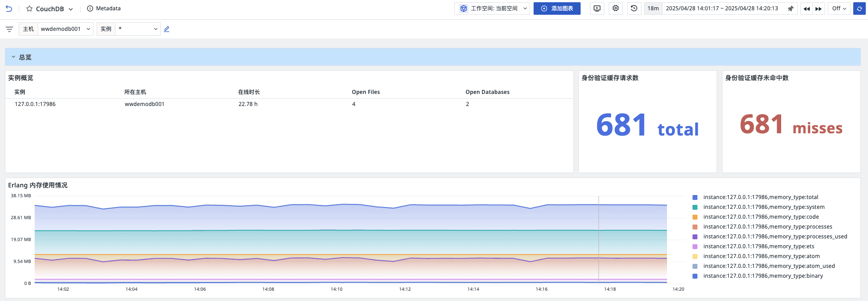Select the 18m time range label
This screenshot has width=868, height=301.
pyautogui.click(x=653, y=8)
